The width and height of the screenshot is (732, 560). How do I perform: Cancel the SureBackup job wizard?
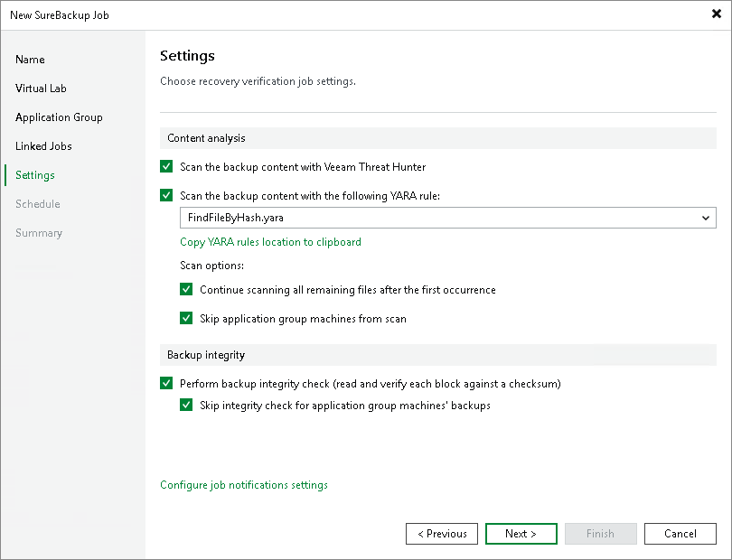pyautogui.click(x=680, y=534)
